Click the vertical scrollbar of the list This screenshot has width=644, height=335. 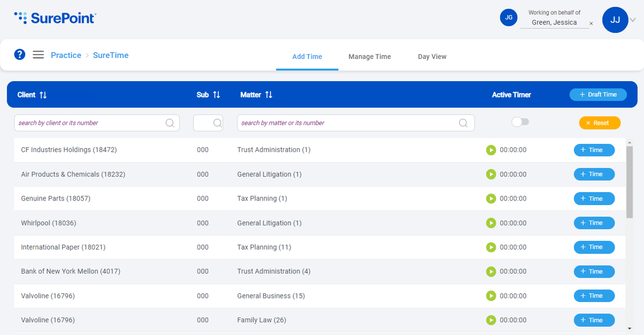(x=630, y=182)
